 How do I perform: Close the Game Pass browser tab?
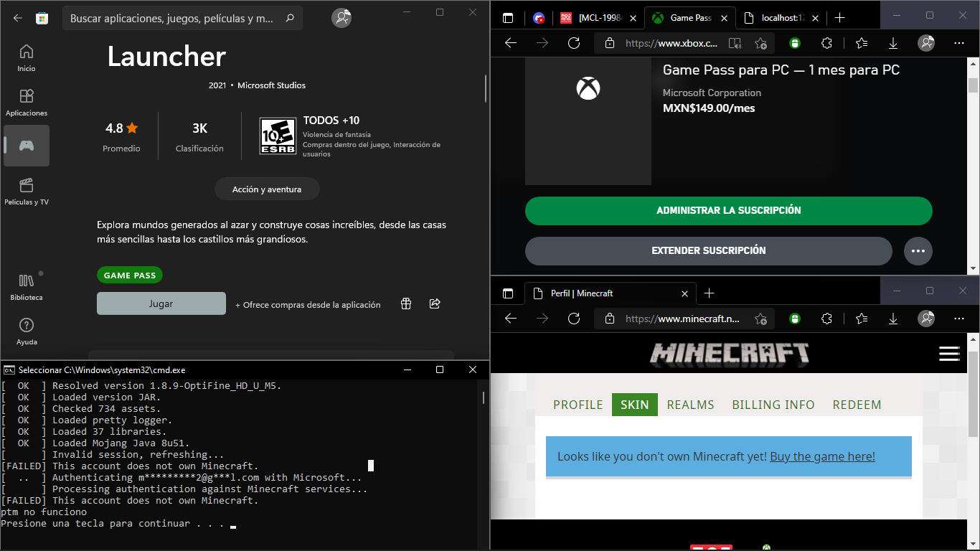(x=725, y=18)
